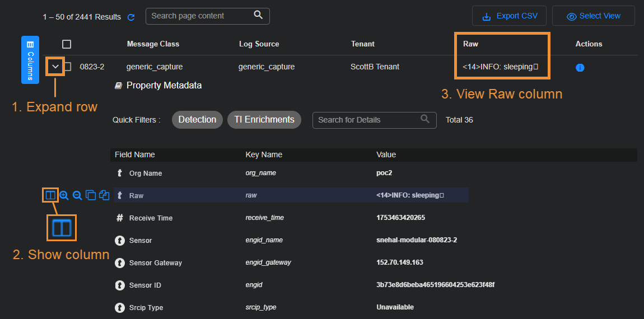Image resolution: width=644 pixels, height=319 pixels.
Task: Click the Log Source column header
Action: (x=259, y=44)
